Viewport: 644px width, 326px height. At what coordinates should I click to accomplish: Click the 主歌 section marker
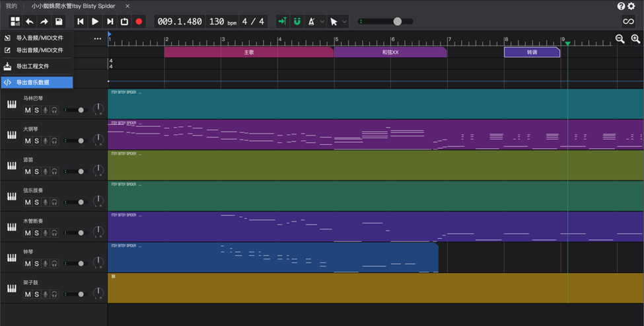point(249,52)
